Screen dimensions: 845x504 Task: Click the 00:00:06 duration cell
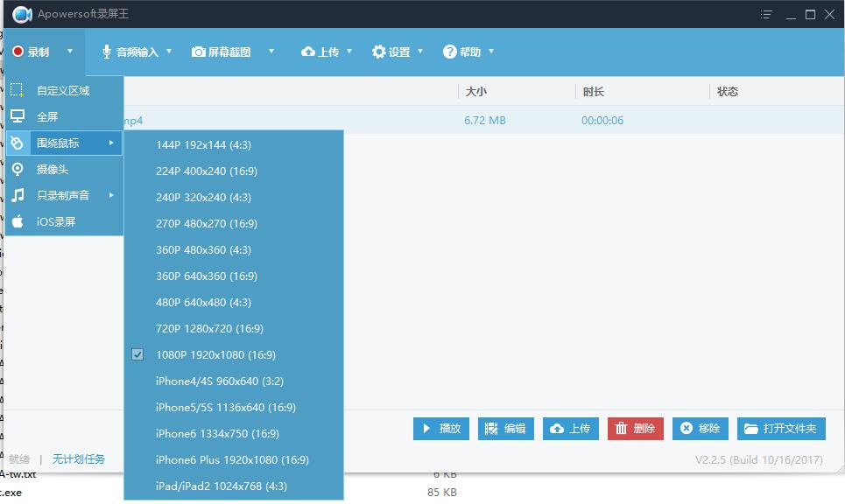(x=602, y=121)
